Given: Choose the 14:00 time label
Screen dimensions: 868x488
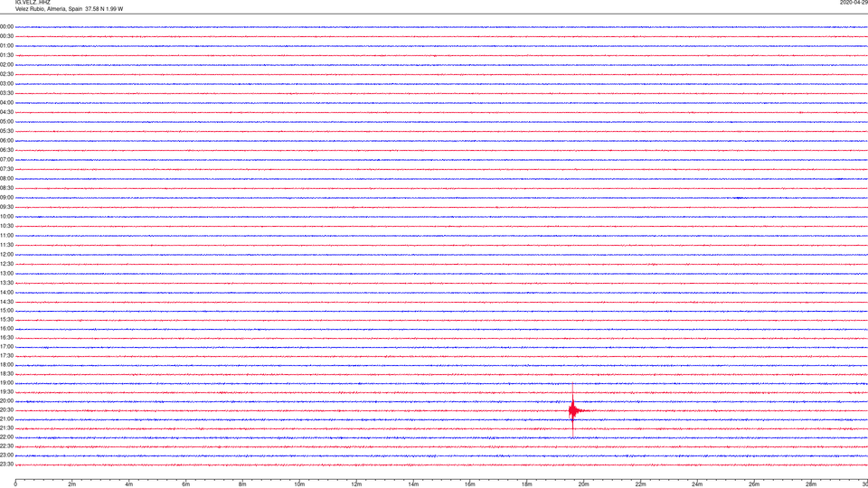Looking at the screenshot, I should click(x=6, y=292).
